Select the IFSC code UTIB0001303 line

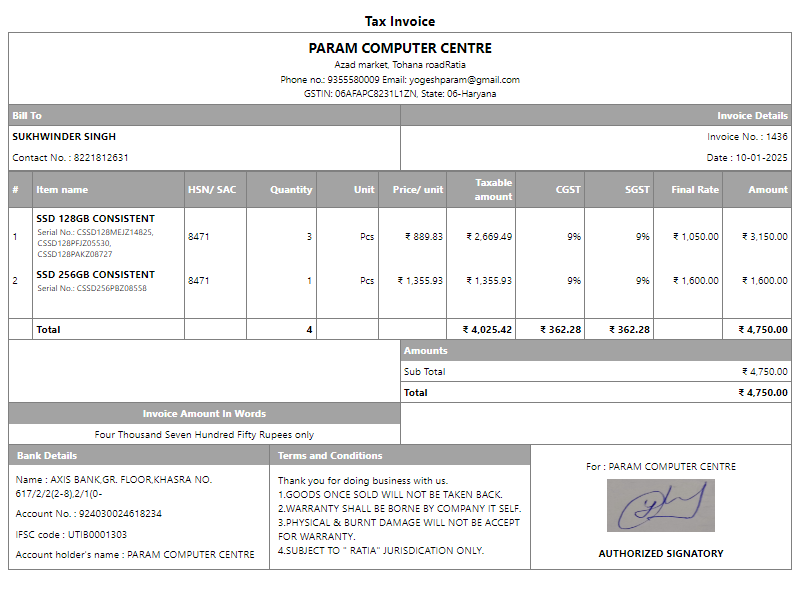point(71,535)
